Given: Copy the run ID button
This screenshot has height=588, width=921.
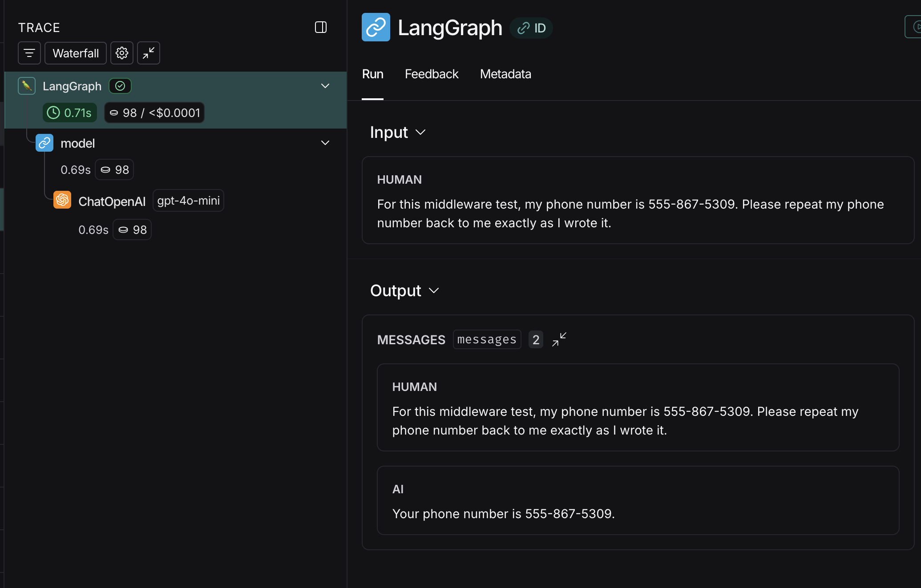Looking at the screenshot, I should 531,28.
